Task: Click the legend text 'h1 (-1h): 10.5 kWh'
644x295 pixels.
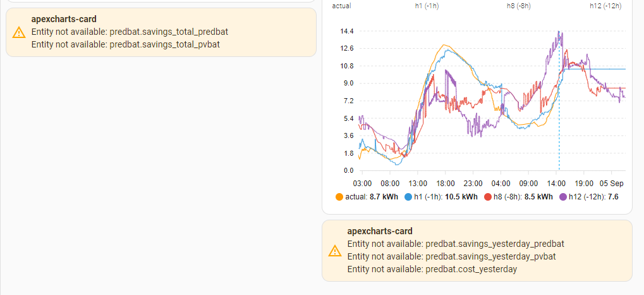Action: (x=446, y=197)
